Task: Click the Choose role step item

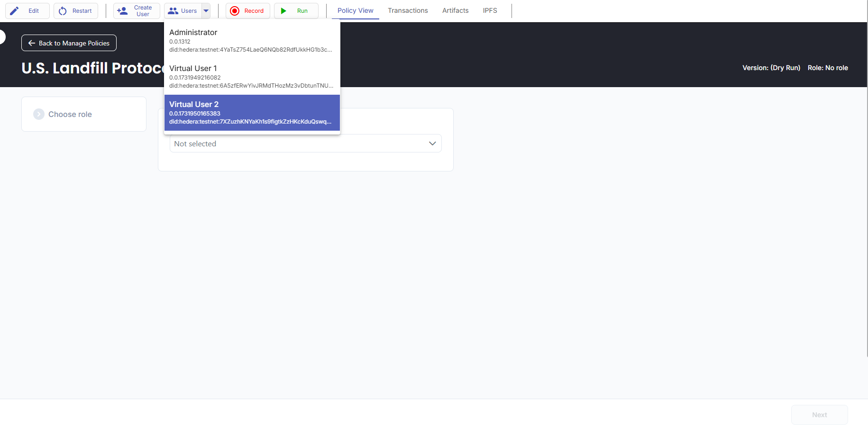Action: click(x=70, y=114)
